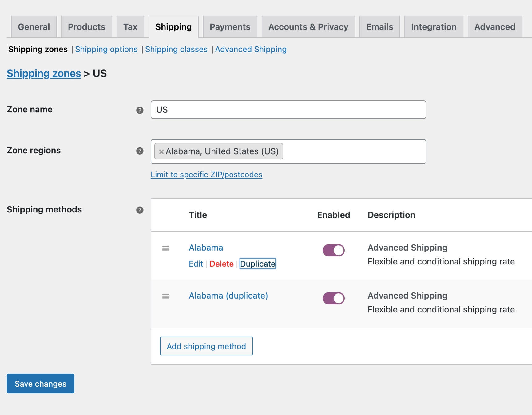The image size is (532, 415).
Task: Open the Payments tab
Action: click(230, 27)
